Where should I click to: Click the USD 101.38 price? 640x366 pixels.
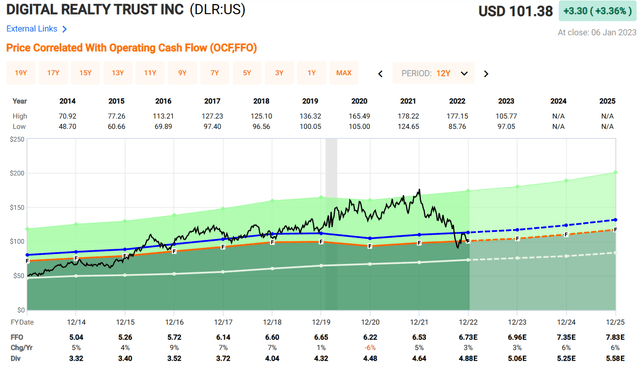(x=516, y=11)
